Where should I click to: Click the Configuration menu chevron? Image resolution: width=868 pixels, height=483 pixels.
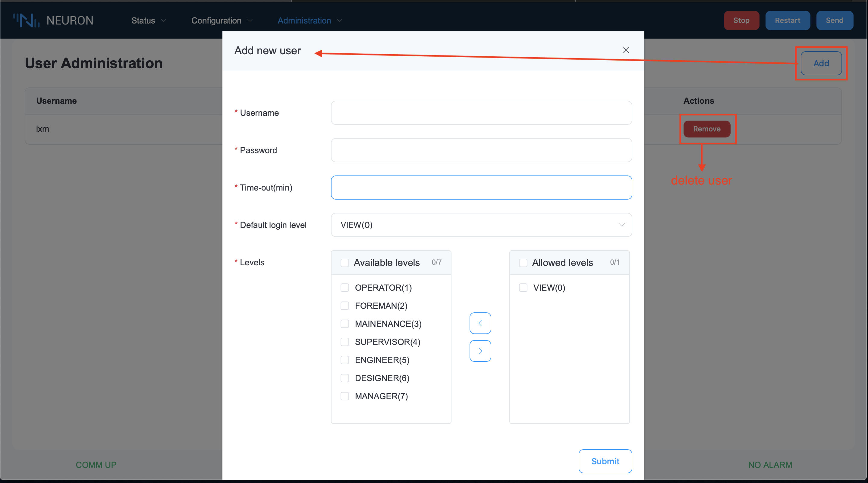click(250, 21)
